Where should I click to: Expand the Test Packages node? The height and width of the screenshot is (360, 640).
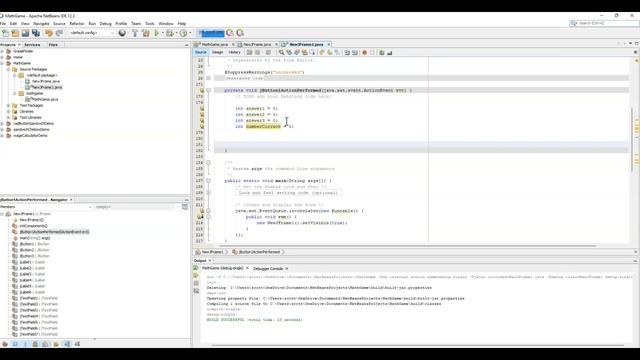(x=8, y=105)
